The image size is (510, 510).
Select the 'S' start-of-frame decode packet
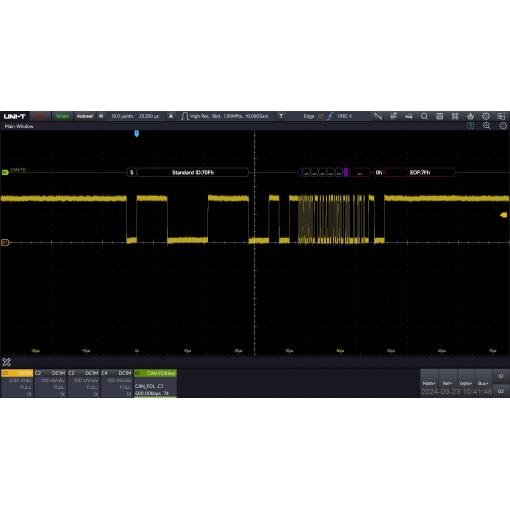click(x=131, y=172)
